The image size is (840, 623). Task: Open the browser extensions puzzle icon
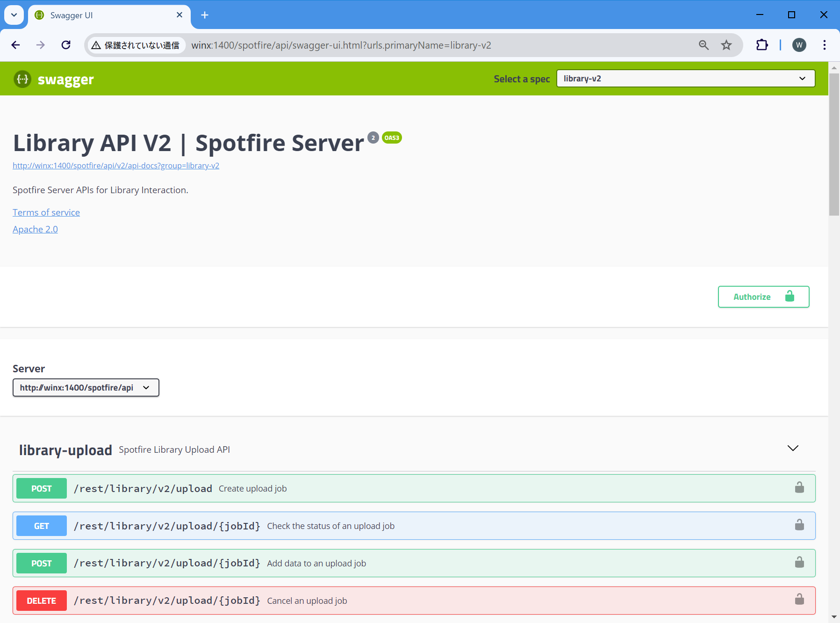tap(762, 45)
